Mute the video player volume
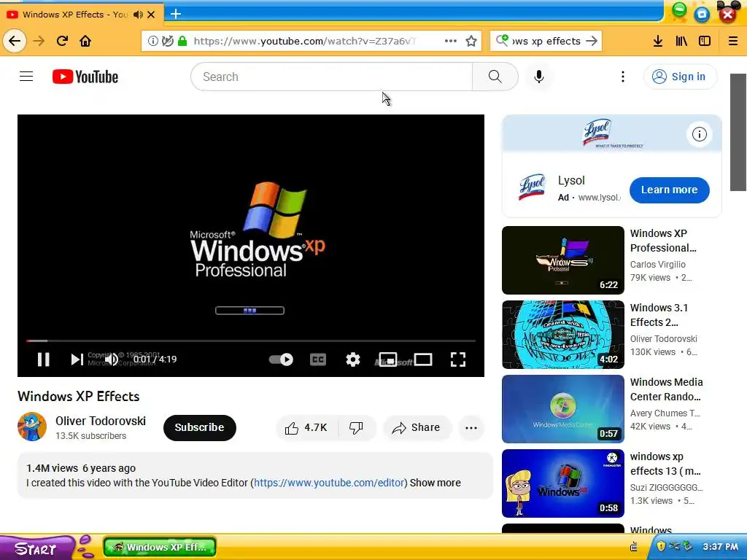The height and width of the screenshot is (560, 747). click(112, 359)
